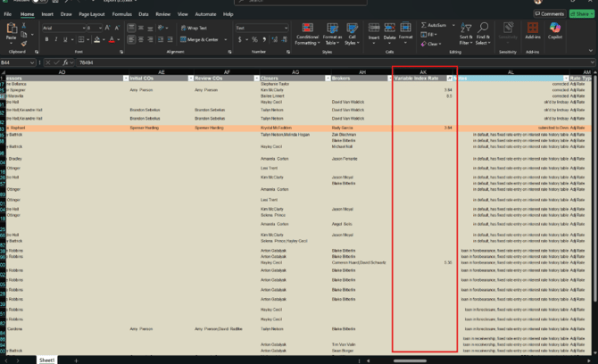598x364 pixels.
Task: Toggle bold formatting
Action: (46, 39)
